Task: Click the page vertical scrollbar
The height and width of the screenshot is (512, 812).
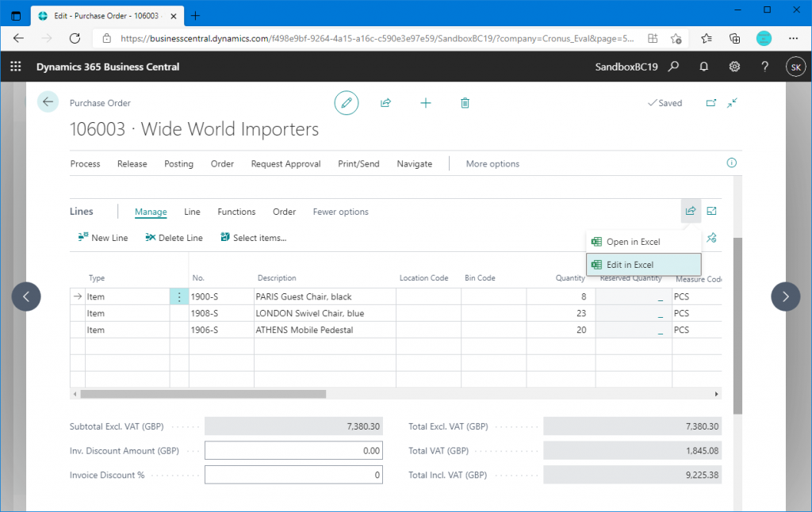Action: (738, 326)
